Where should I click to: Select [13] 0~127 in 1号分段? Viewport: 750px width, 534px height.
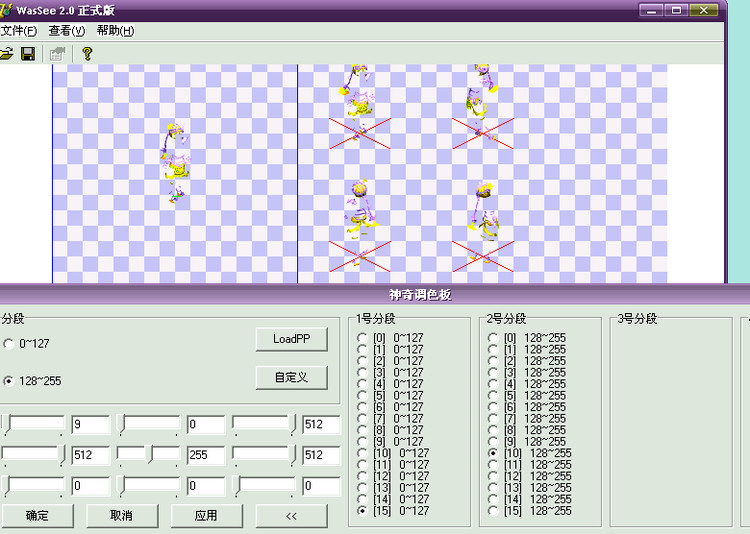(x=393, y=487)
